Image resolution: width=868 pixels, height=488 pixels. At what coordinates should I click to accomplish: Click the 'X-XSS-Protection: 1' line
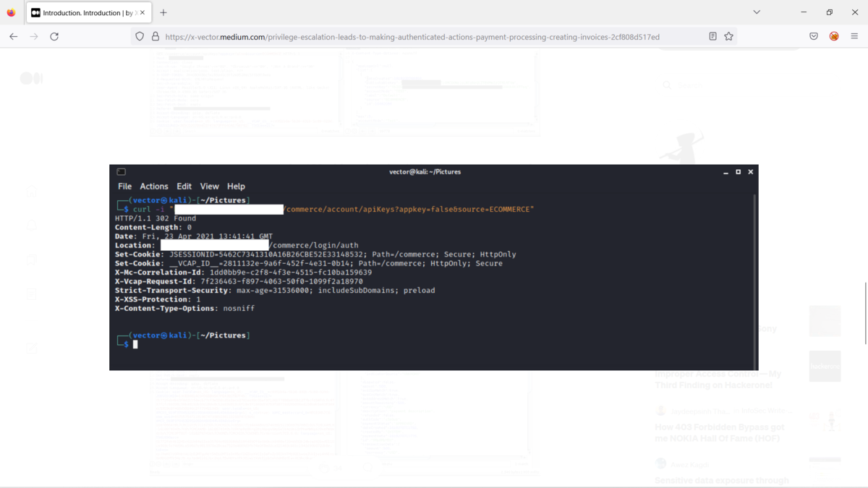click(157, 299)
